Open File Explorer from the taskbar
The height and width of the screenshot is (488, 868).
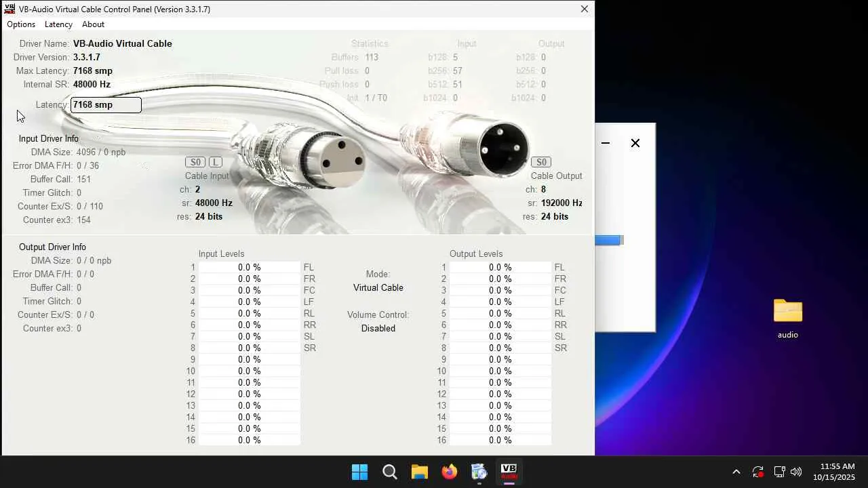tap(420, 472)
